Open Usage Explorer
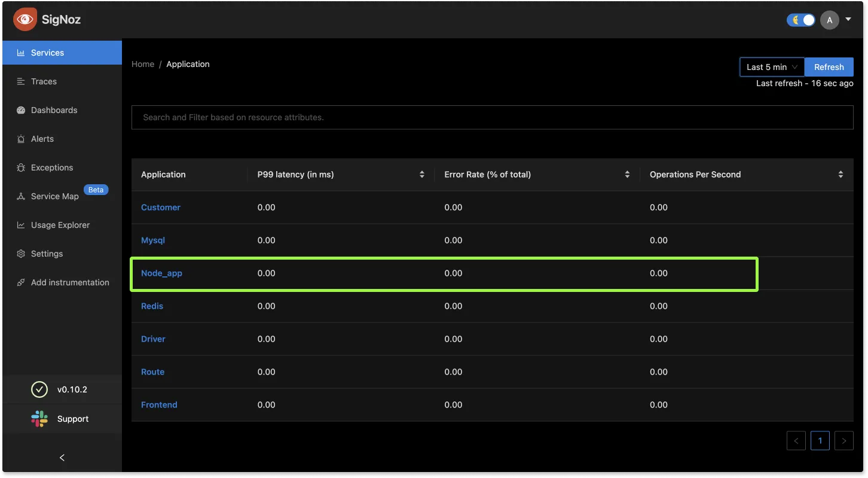 62,225
